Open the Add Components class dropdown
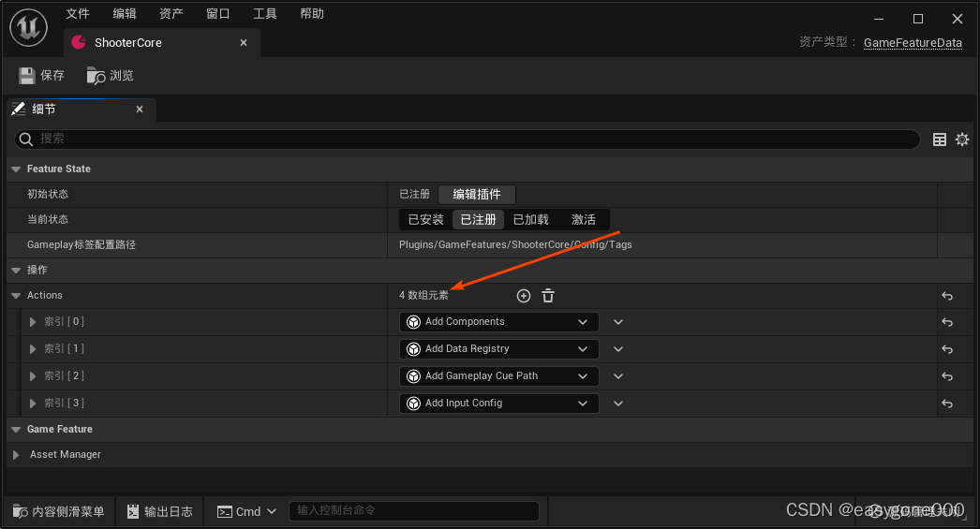Screen dimensions: 980x529 (x=498, y=322)
